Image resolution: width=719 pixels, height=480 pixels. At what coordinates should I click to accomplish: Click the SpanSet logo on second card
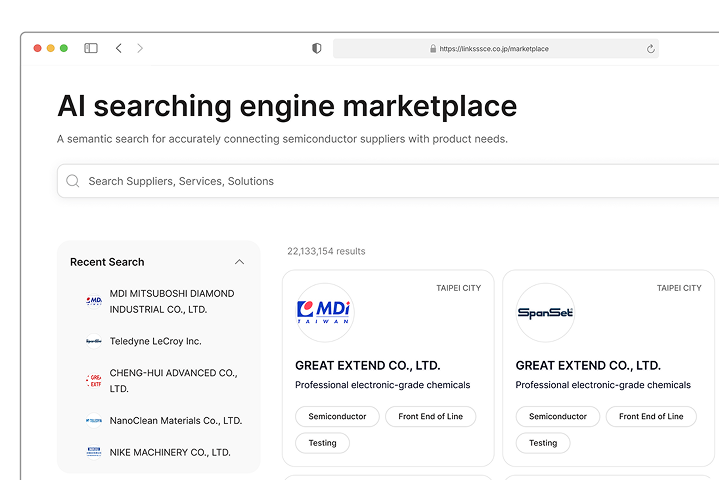click(545, 312)
